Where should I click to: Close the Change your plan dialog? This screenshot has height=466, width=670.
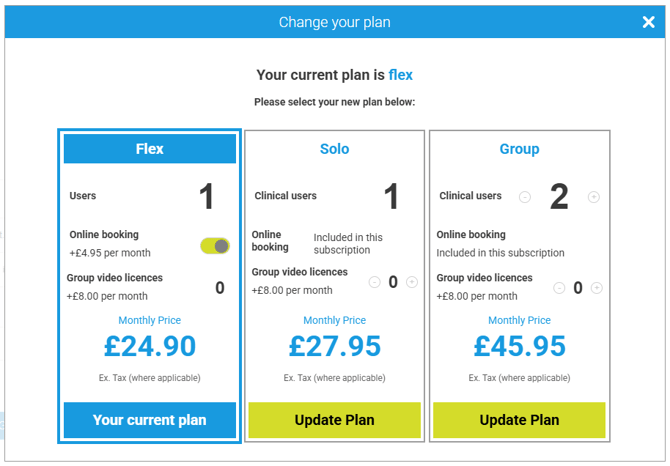648,22
